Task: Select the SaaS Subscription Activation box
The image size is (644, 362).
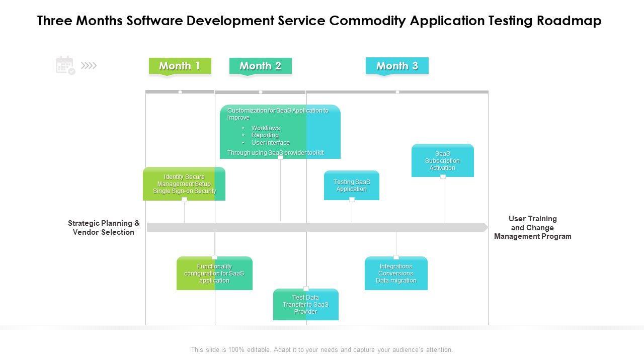Action: [442, 161]
